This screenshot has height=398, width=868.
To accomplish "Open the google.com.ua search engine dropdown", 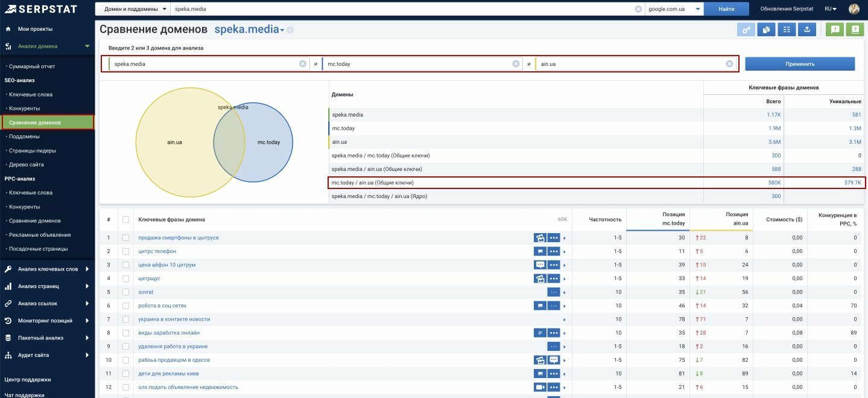I will click(674, 9).
